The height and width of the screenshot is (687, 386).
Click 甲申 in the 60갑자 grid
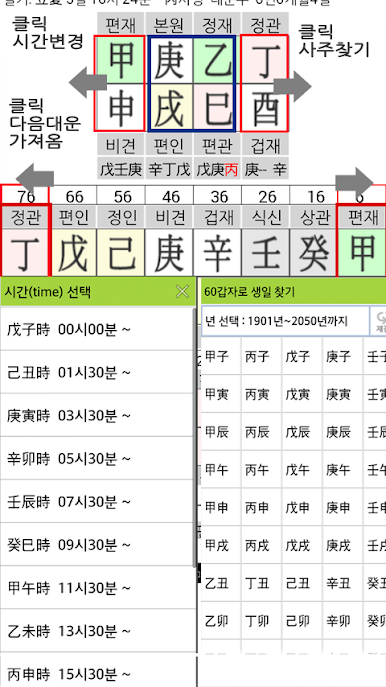click(x=221, y=507)
